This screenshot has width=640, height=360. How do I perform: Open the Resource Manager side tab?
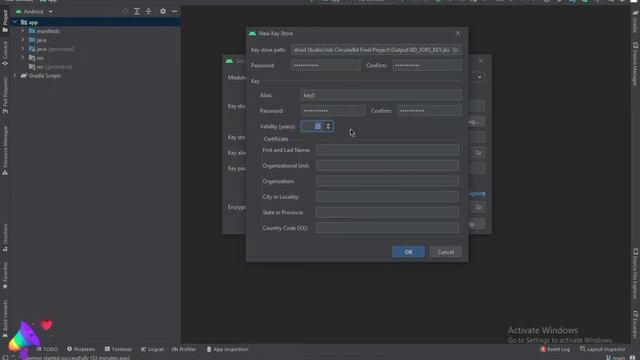[x=5, y=151]
